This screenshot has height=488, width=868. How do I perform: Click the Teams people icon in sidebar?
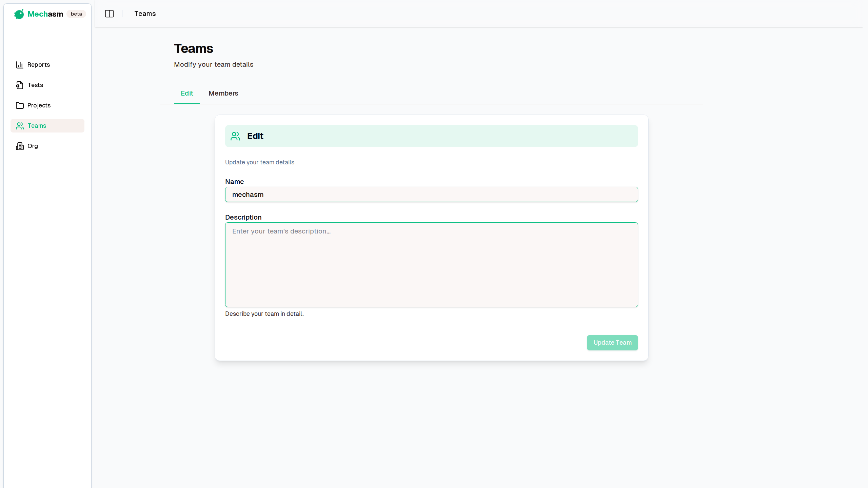[20, 126]
